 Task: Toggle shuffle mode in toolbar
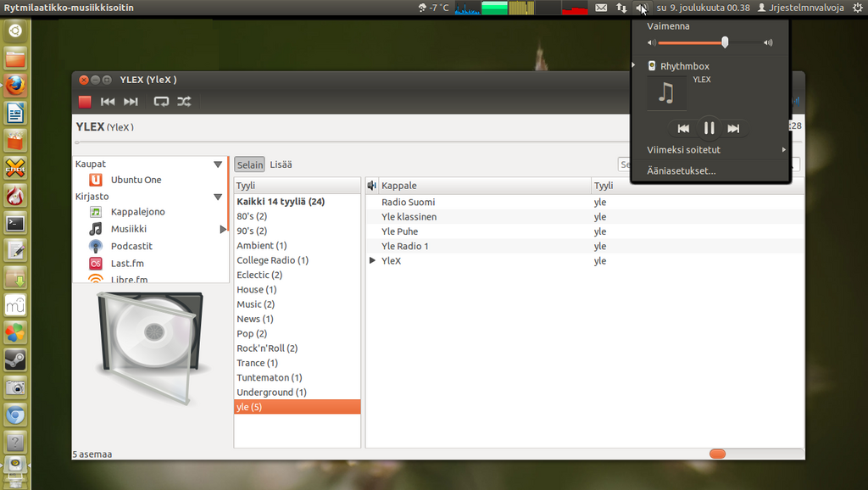(183, 102)
